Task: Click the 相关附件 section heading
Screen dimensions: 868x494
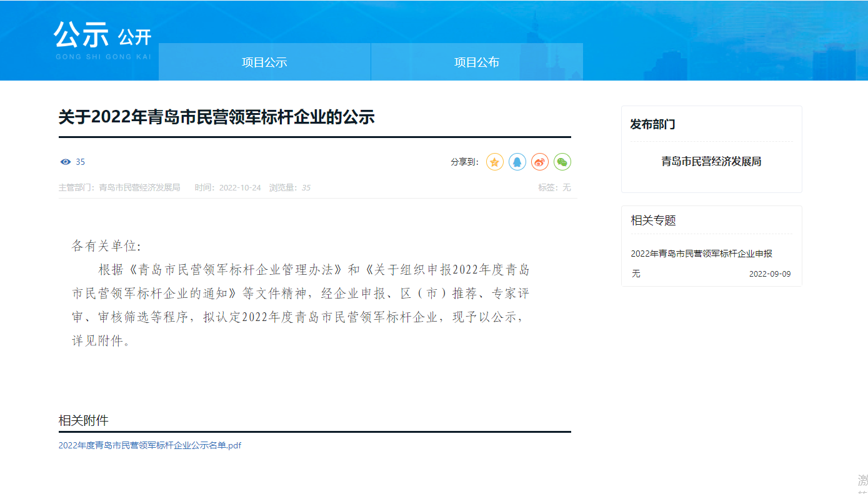Action: 84,421
